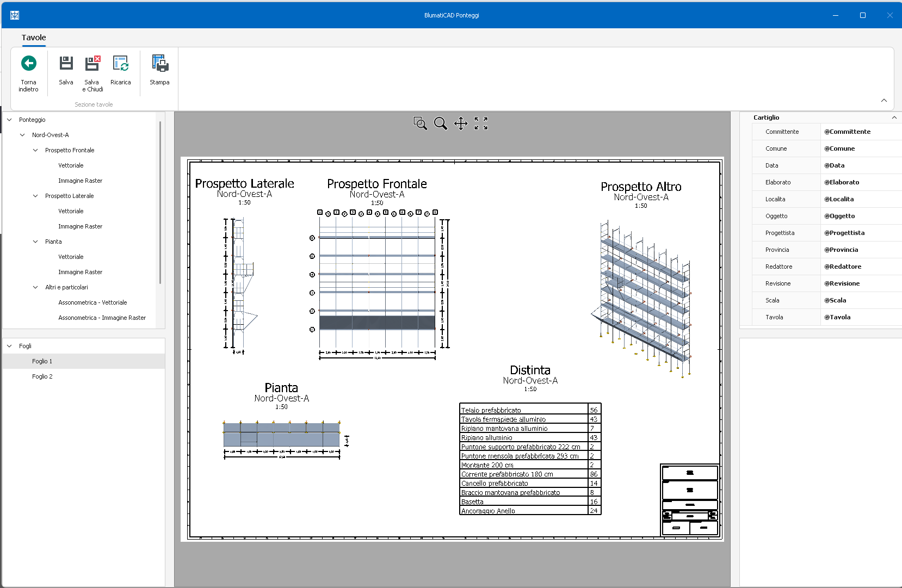Click the fit to screen extents icon
The image size is (902, 588).
pos(481,123)
